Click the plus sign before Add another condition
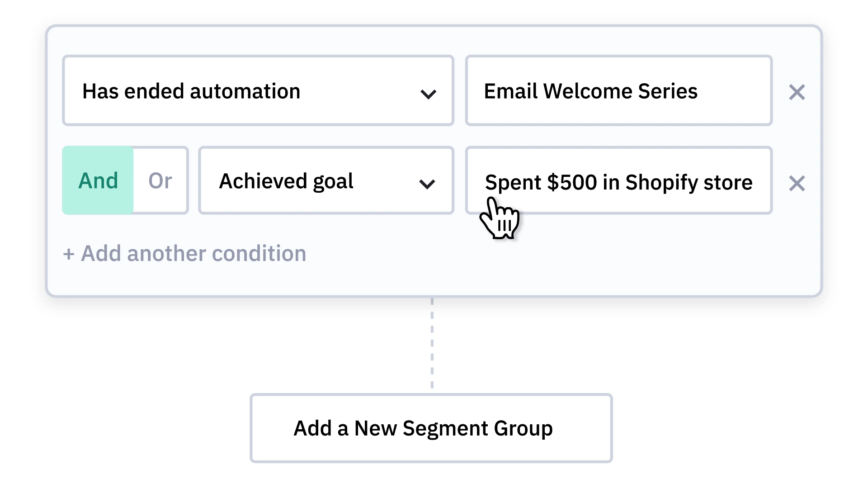The image size is (868, 484). (69, 254)
